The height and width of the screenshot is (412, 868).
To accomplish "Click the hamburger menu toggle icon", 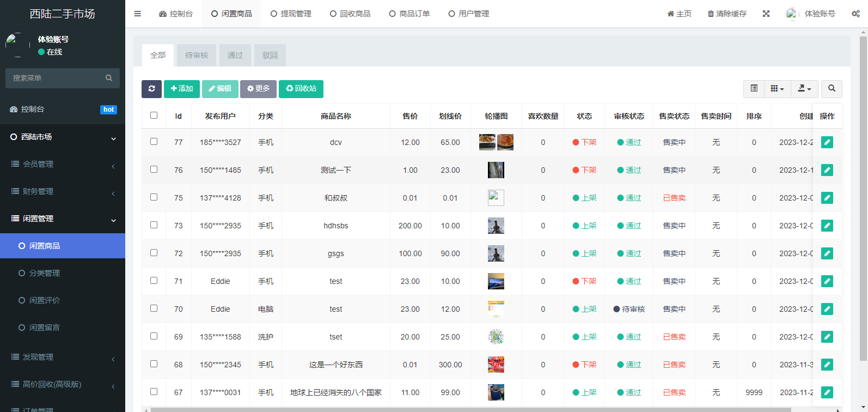I will [137, 14].
